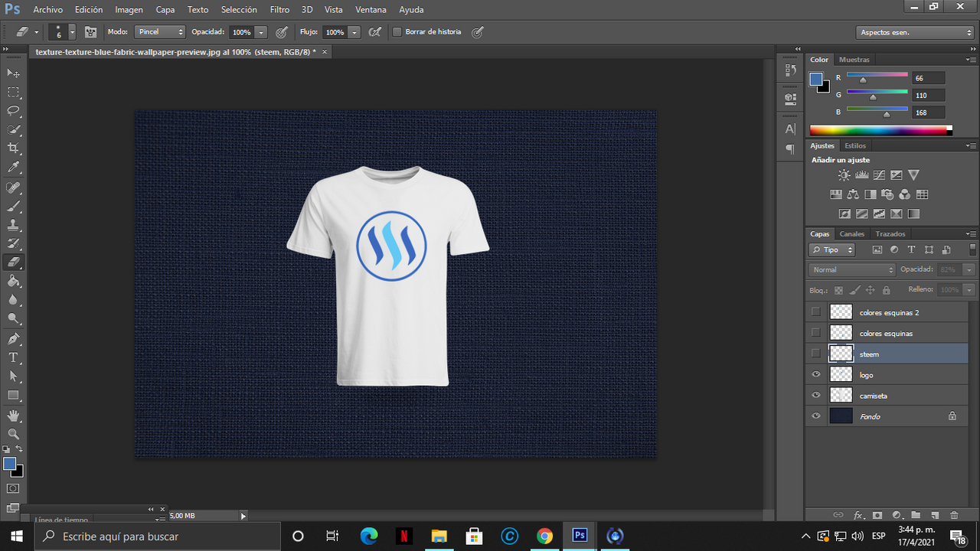Open the Brush panel toggle

(91, 32)
